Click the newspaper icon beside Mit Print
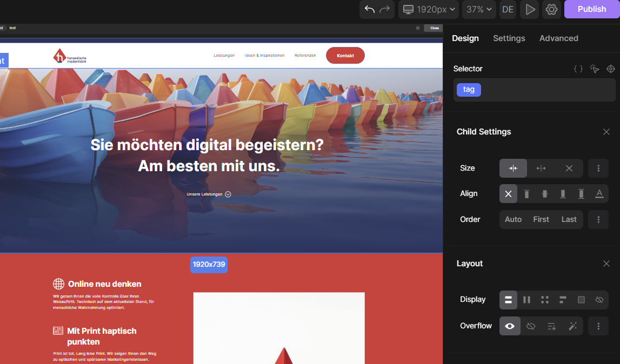The image size is (620, 364). (58, 331)
